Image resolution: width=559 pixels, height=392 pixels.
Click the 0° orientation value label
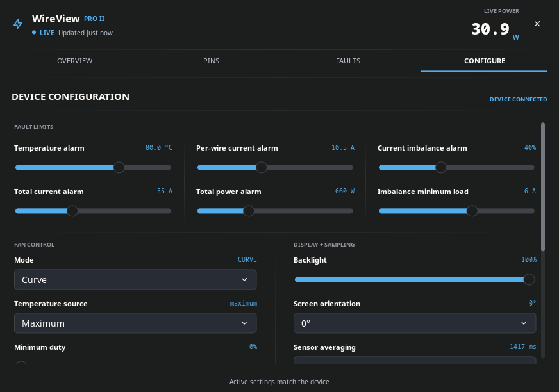[532, 303]
